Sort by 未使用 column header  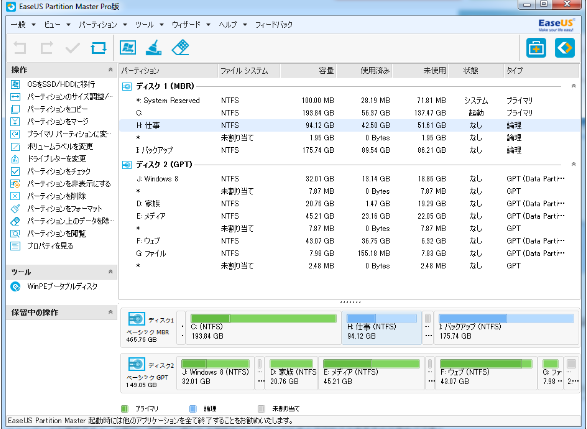coord(421,70)
